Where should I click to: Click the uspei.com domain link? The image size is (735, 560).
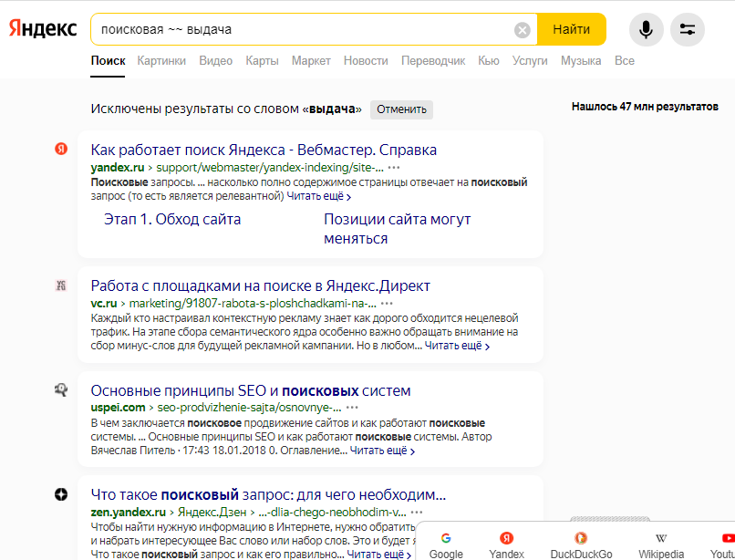[119, 408]
